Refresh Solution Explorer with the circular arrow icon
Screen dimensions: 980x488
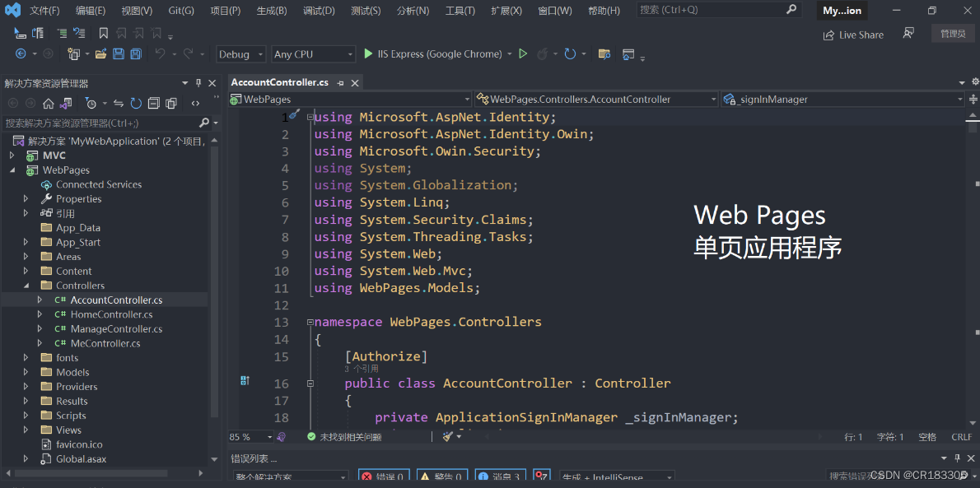tap(136, 103)
